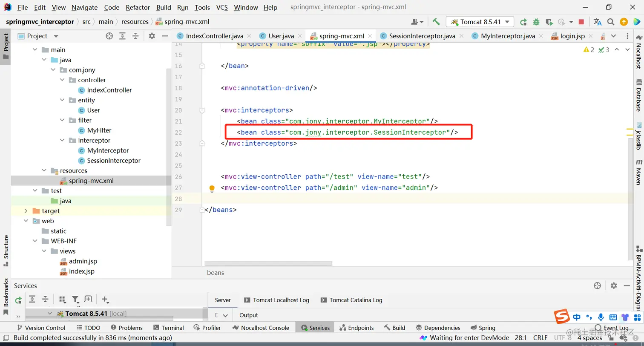Open the Navigate menu

point(84,7)
